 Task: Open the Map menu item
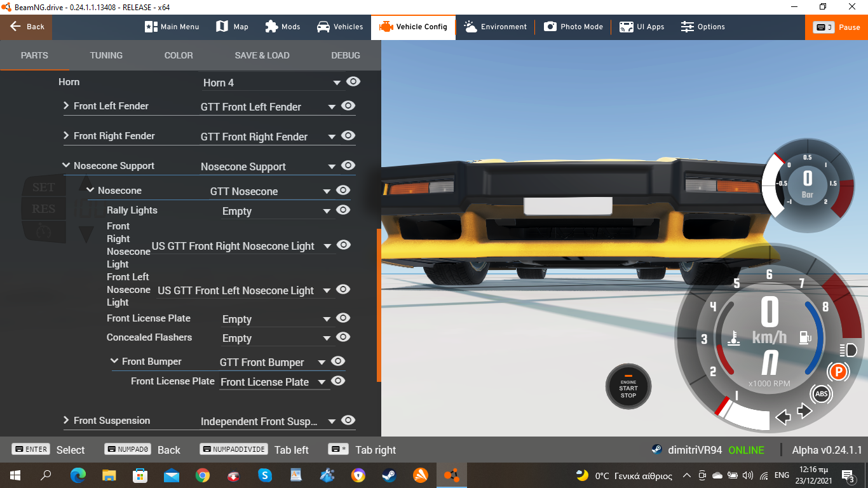[233, 27]
